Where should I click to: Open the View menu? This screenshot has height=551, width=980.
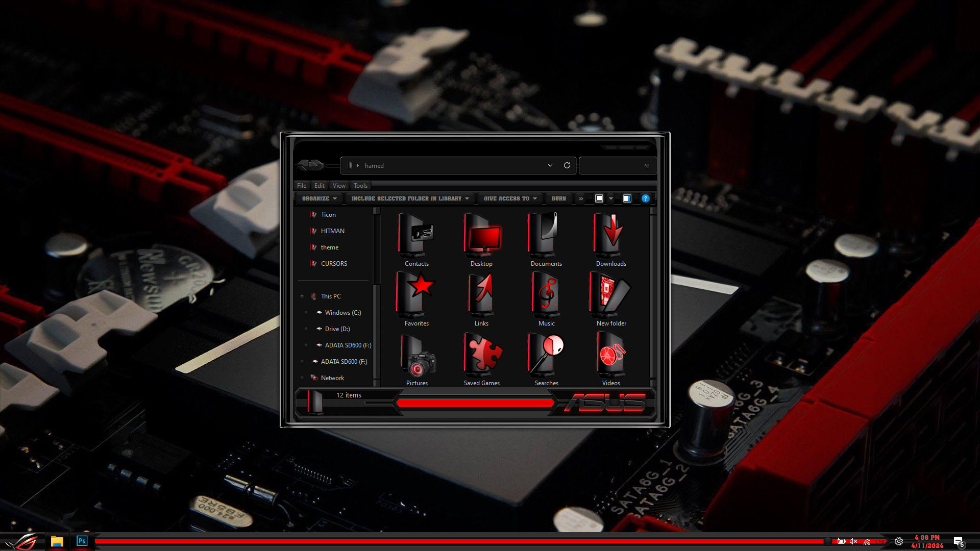[x=339, y=186]
